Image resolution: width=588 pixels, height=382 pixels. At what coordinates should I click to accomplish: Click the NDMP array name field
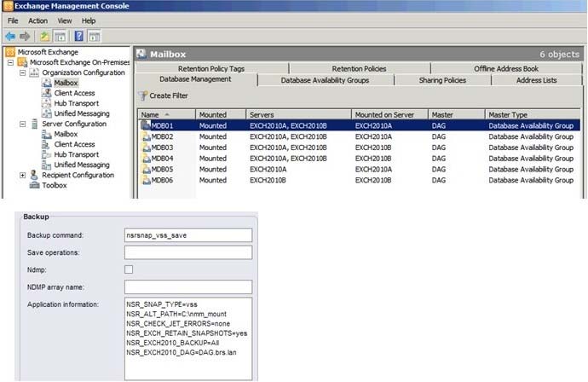(x=188, y=287)
